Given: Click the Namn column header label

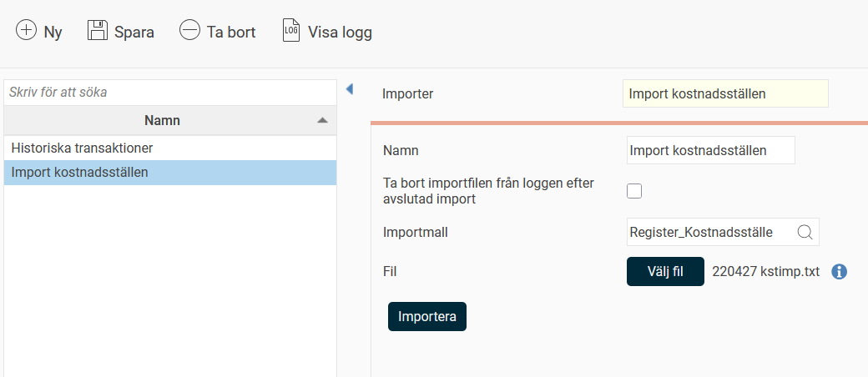Looking at the screenshot, I should pos(162,121).
